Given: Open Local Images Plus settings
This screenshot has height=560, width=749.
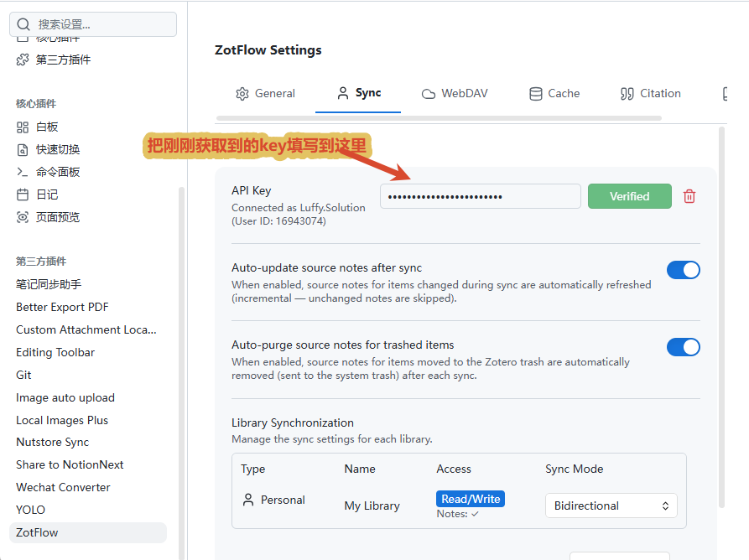Looking at the screenshot, I should pos(62,420).
